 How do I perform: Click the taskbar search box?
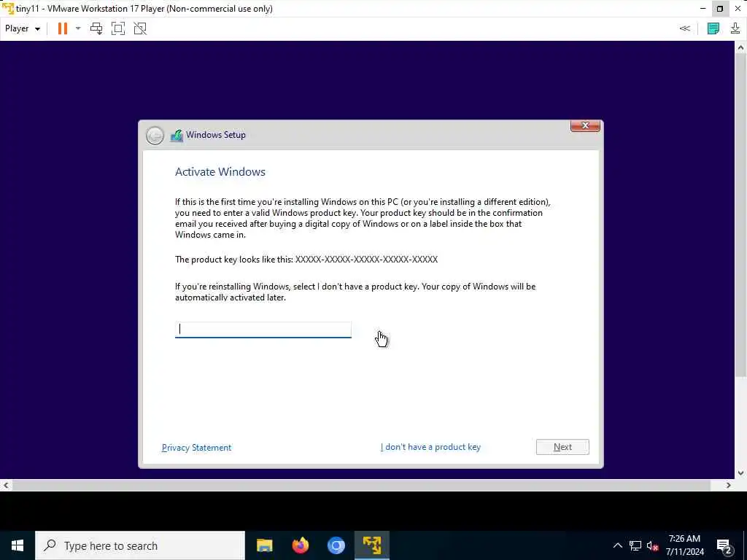(140, 545)
